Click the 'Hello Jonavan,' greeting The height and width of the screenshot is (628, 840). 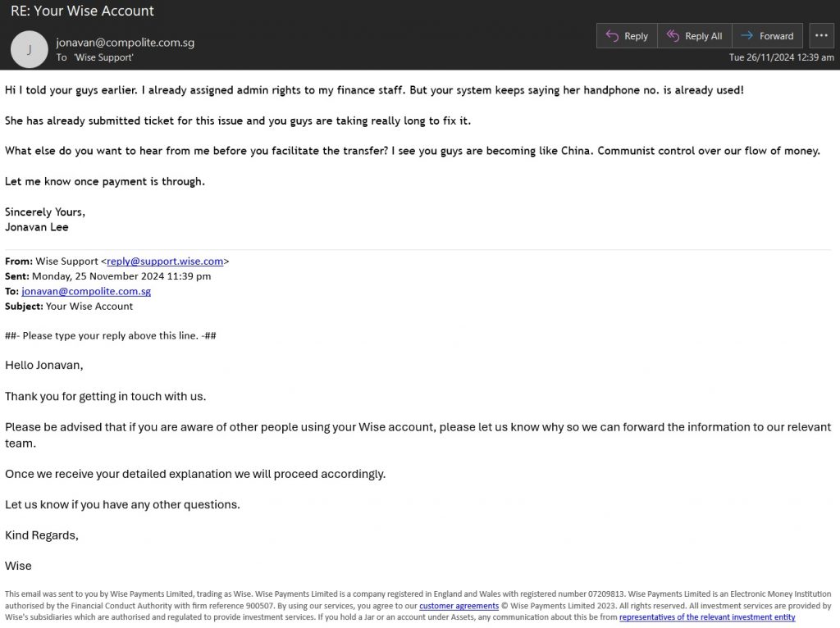[x=44, y=365]
